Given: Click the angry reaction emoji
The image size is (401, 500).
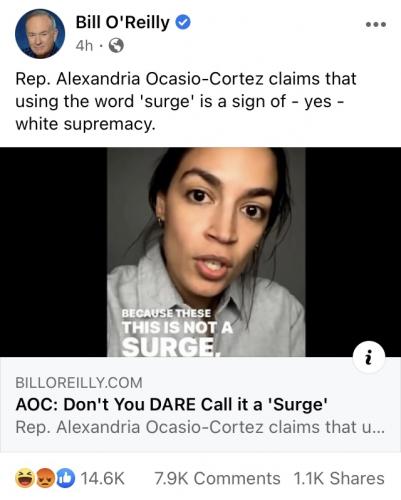Looking at the screenshot, I should click(x=45, y=478).
